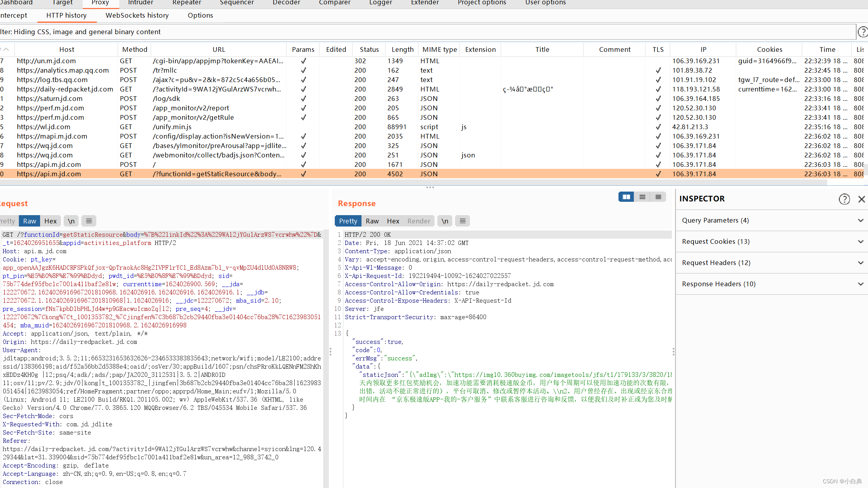Open the WebSockets history tab

137,15
